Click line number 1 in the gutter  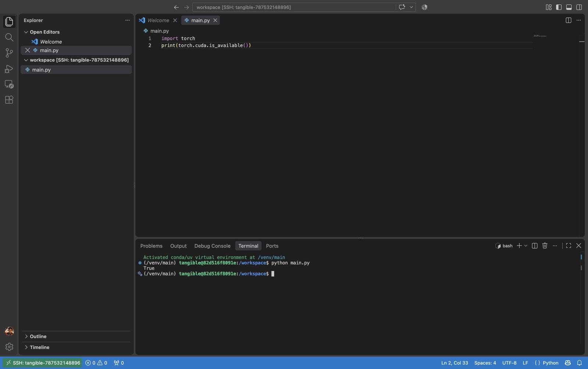pyautogui.click(x=150, y=38)
